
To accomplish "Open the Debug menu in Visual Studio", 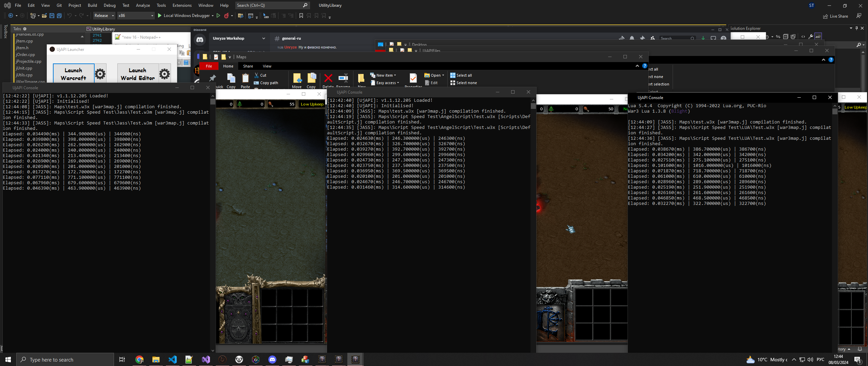I will (x=110, y=5).
